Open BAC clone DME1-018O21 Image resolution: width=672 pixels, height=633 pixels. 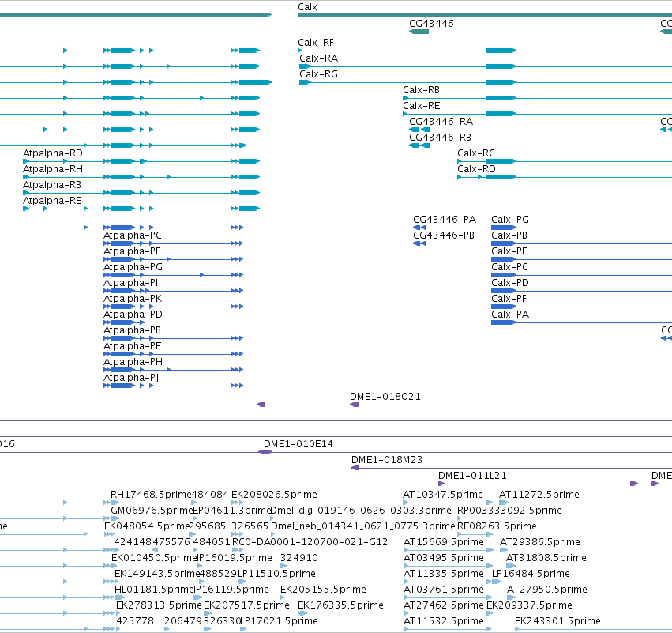coord(385,397)
